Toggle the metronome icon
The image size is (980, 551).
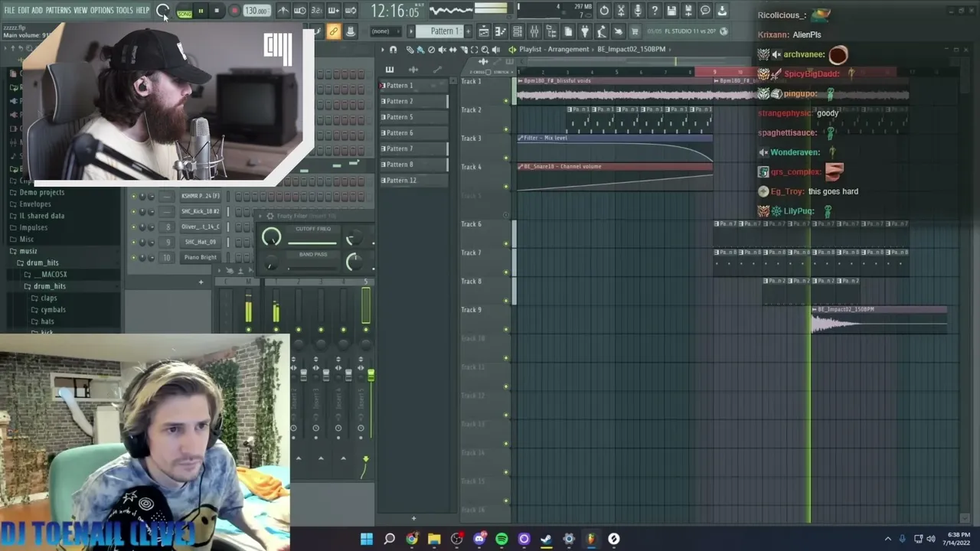tap(283, 11)
